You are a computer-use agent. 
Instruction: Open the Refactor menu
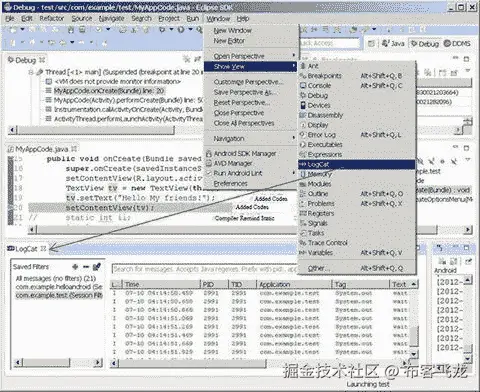(52, 19)
